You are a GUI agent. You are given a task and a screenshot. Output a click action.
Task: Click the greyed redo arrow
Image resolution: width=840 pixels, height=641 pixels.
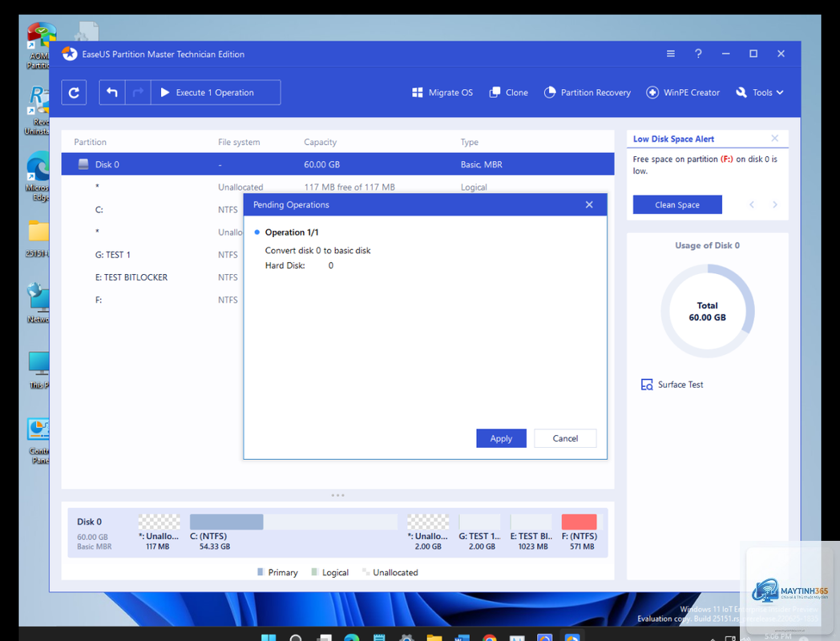[x=138, y=93]
